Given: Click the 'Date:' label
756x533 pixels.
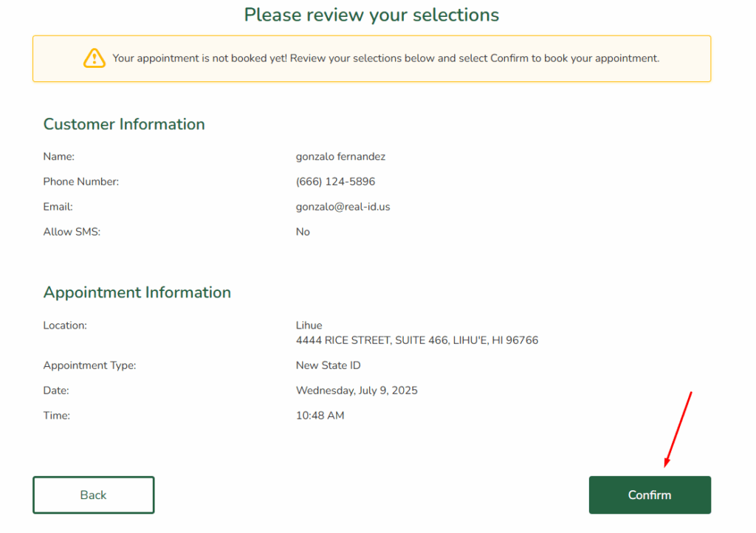Looking at the screenshot, I should pos(56,391).
